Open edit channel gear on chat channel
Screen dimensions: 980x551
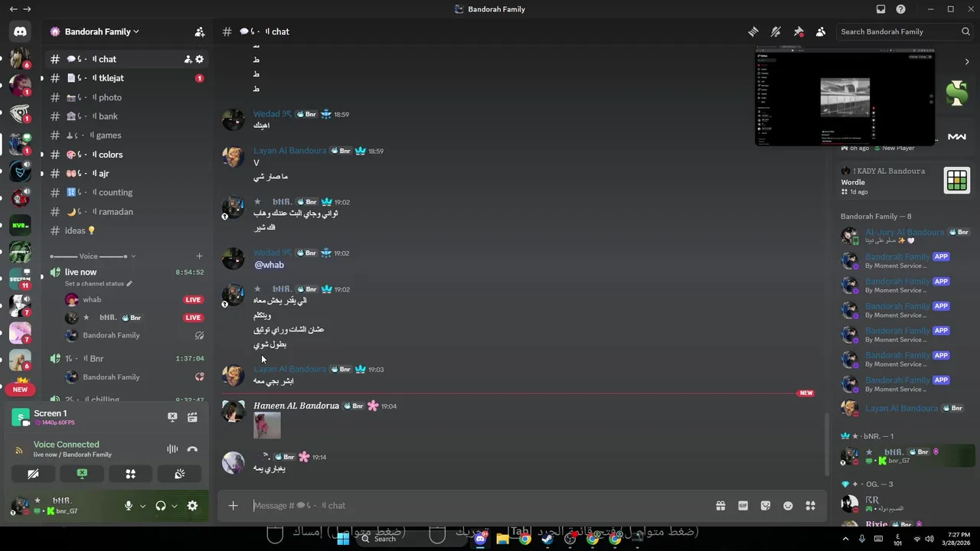coord(200,59)
